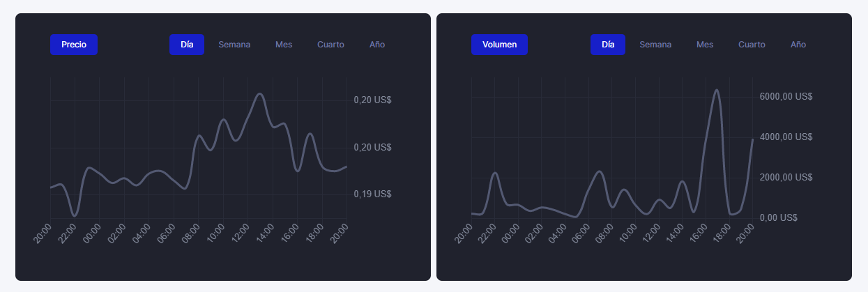The height and width of the screenshot is (292, 868).
Task: Click the 0,19 US$ axis label
Action: pyautogui.click(x=372, y=194)
